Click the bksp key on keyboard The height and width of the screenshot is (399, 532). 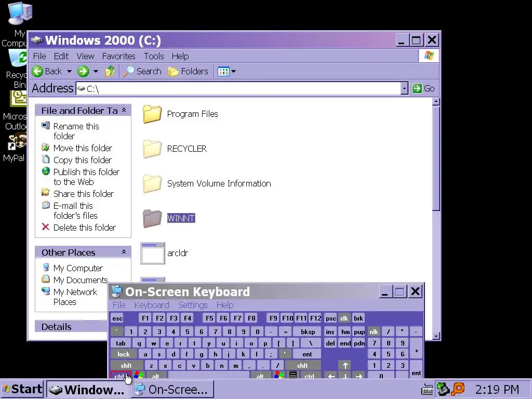308,332
